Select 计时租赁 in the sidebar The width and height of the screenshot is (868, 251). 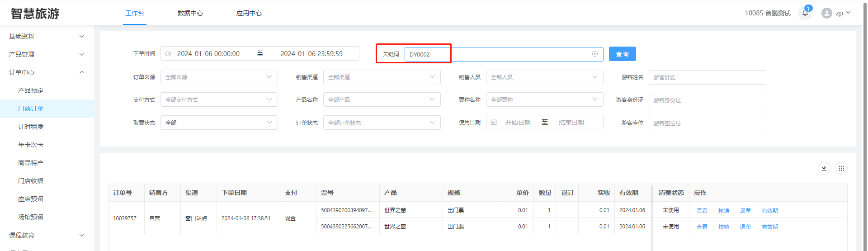tap(31, 127)
